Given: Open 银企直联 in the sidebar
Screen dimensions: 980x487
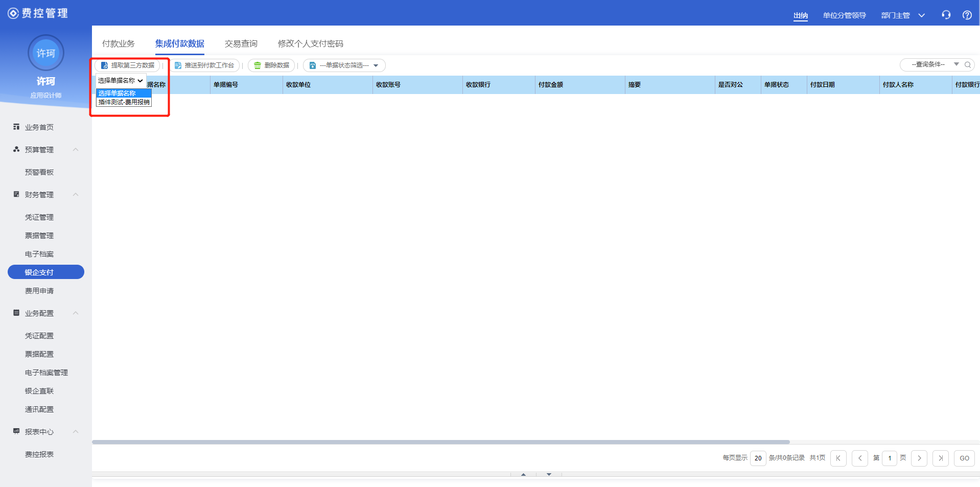Looking at the screenshot, I should click(x=39, y=391).
